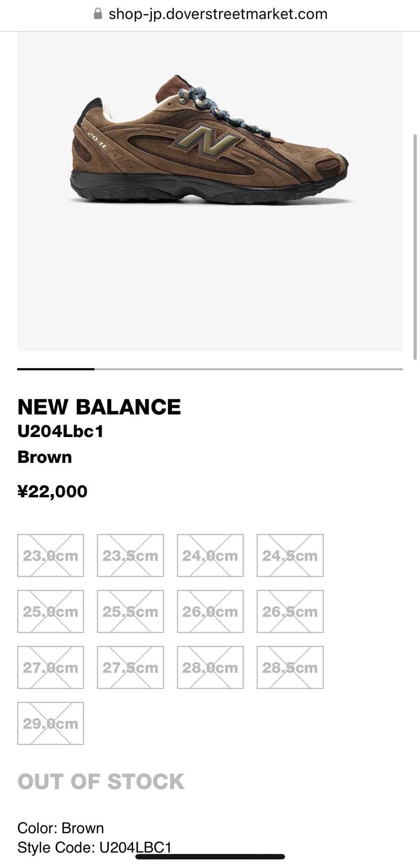Tap the 27.5cm size box

[x=131, y=667]
